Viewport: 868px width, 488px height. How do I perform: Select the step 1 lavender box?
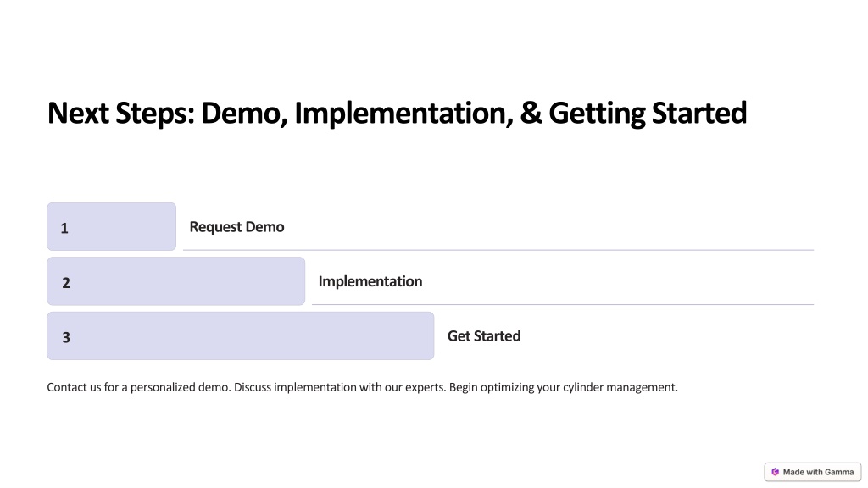[x=111, y=226]
